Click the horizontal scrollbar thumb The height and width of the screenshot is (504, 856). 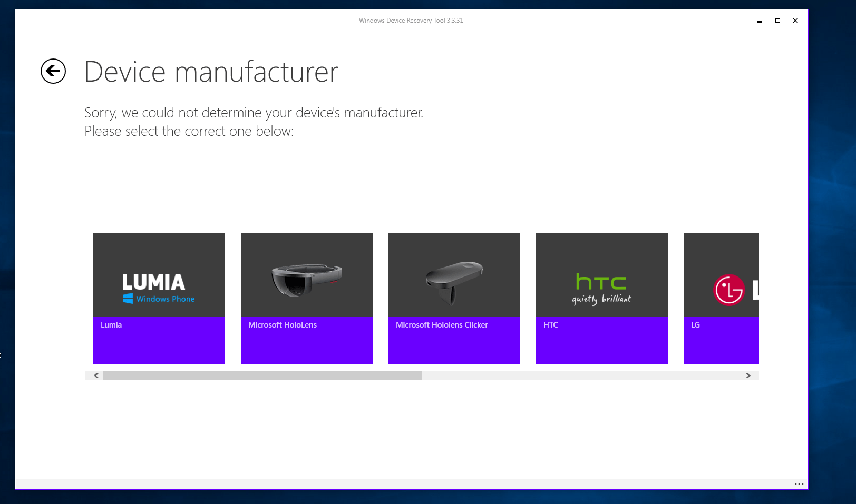click(x=262, y=375)
